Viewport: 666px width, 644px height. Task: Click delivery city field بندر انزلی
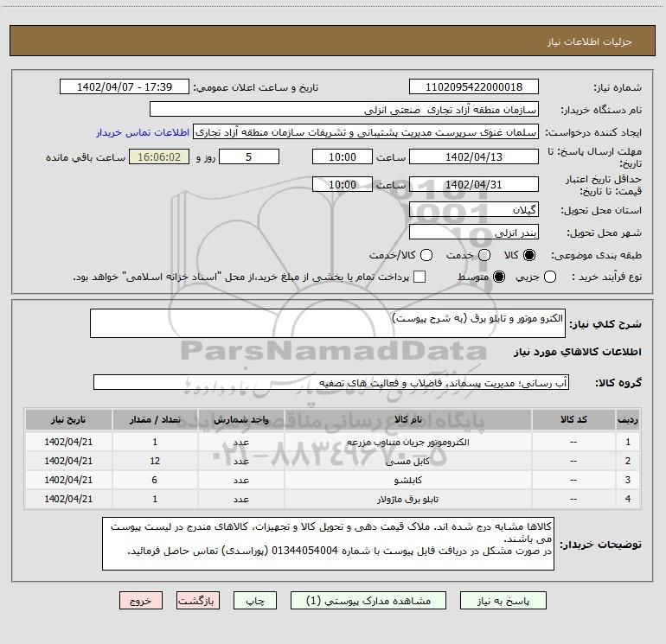click(474, 233)
